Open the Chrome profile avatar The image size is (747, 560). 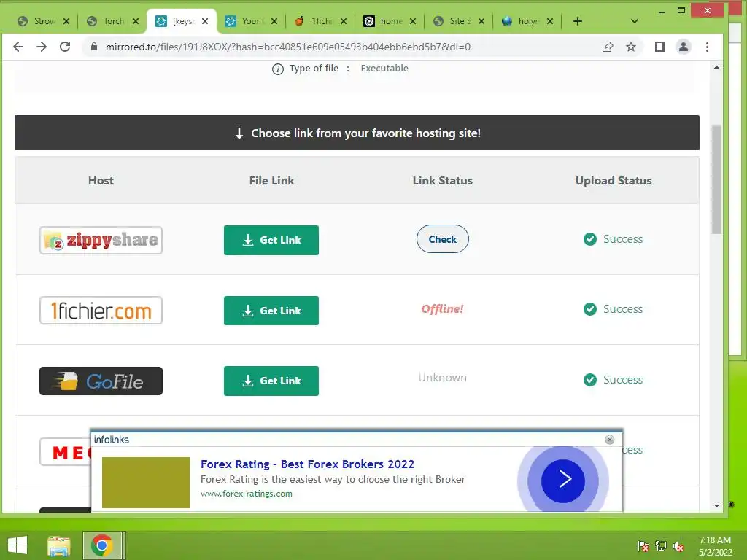(x=683, y=47)
